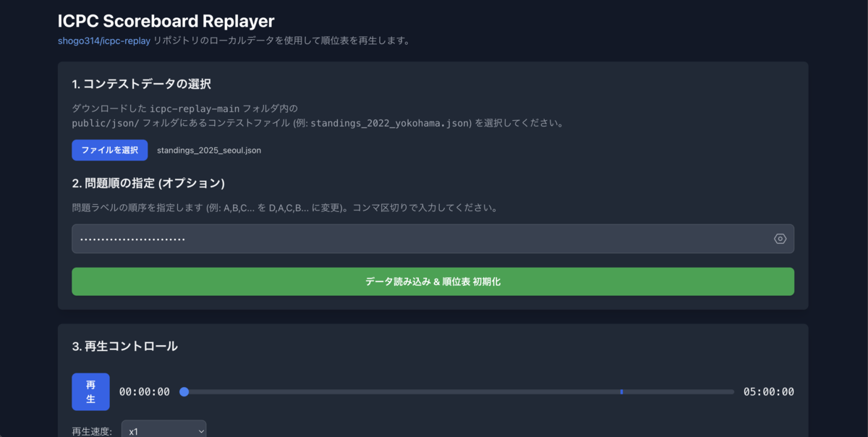Click the selected filename standings_2025_seoul.json
868x437 pixels.
(209, 150)
